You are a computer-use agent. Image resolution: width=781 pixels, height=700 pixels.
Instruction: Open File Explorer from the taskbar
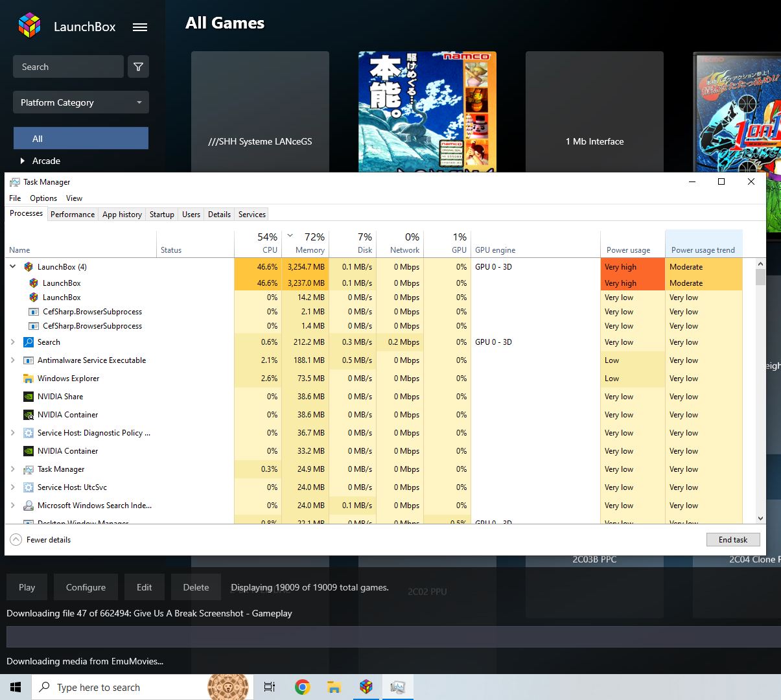(x=334, y=687)
